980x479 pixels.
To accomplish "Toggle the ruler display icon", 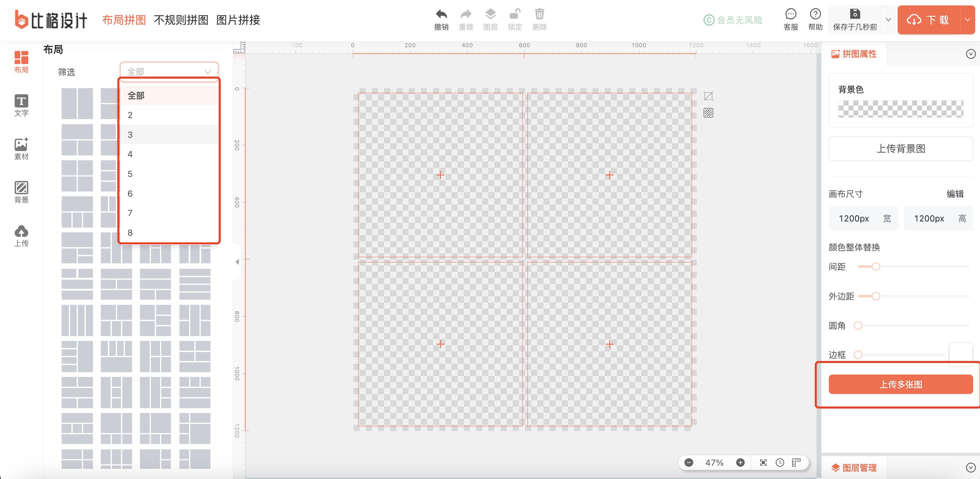I will coord(796,462).
